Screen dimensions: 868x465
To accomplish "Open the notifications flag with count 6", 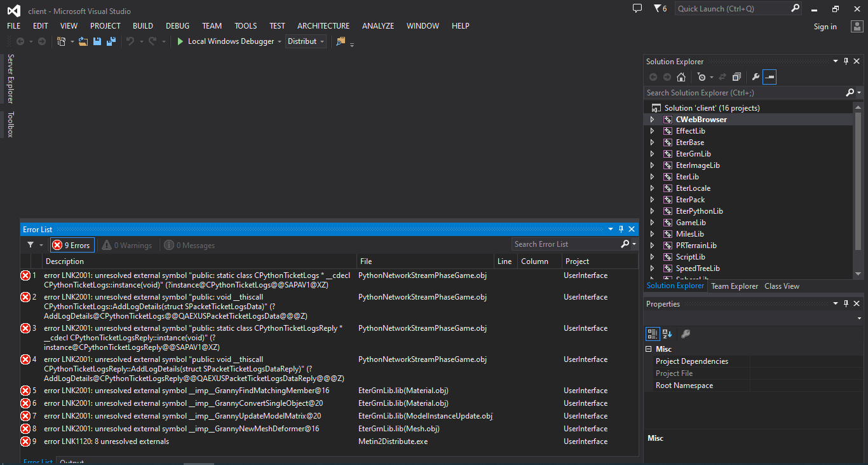I will coord(660,8).
